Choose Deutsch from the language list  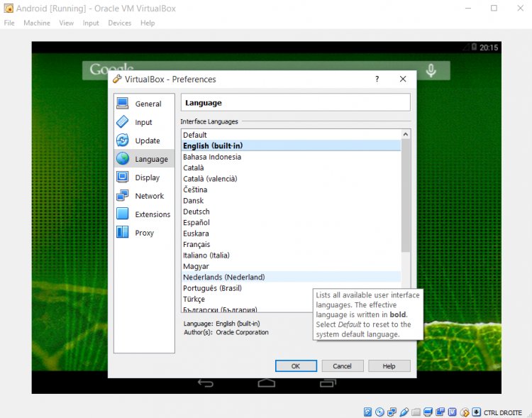coord(196,211)
